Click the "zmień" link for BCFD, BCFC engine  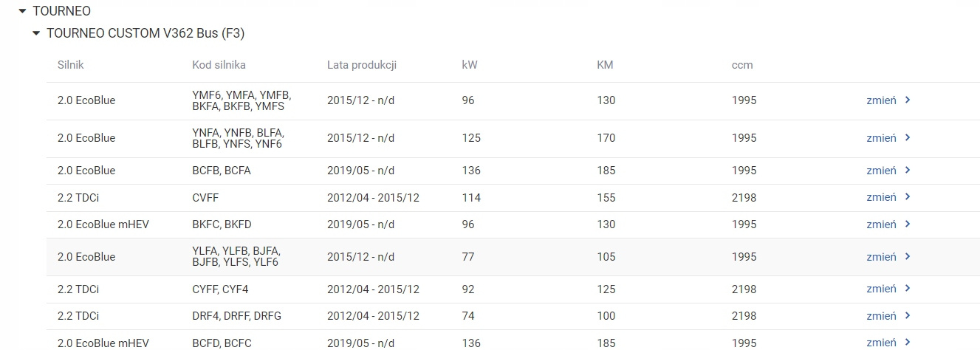881,343
